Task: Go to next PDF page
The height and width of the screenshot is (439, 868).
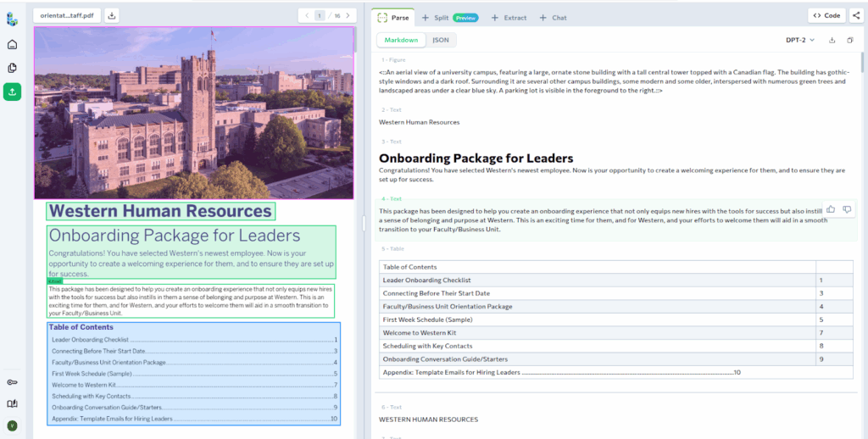Action: [x=348, y=15]
